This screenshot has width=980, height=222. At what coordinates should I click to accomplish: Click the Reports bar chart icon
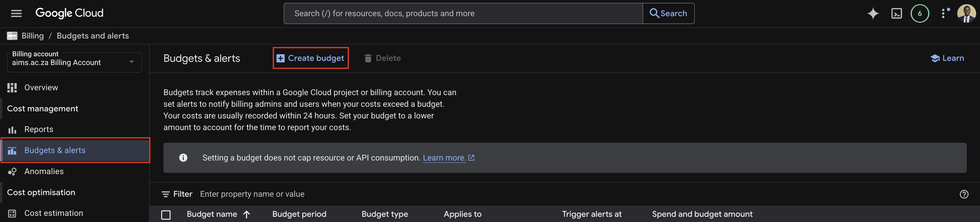click(x=12, y=130)
